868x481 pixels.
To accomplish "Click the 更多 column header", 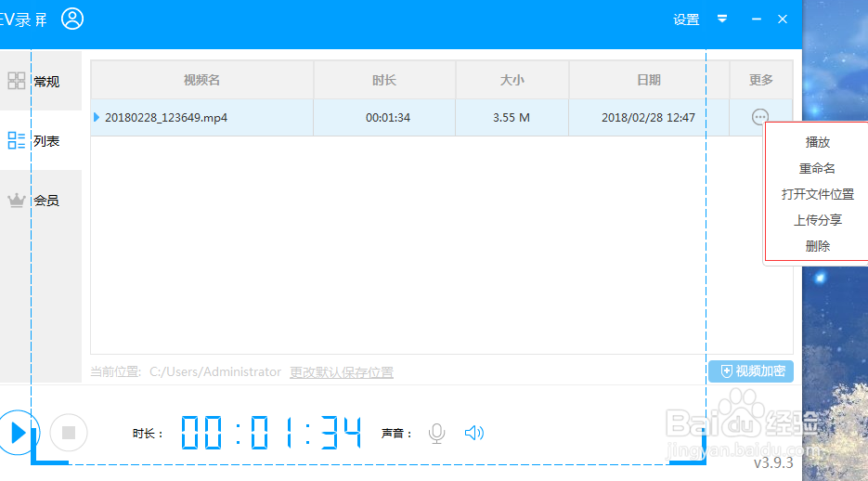I will [760, 80].
